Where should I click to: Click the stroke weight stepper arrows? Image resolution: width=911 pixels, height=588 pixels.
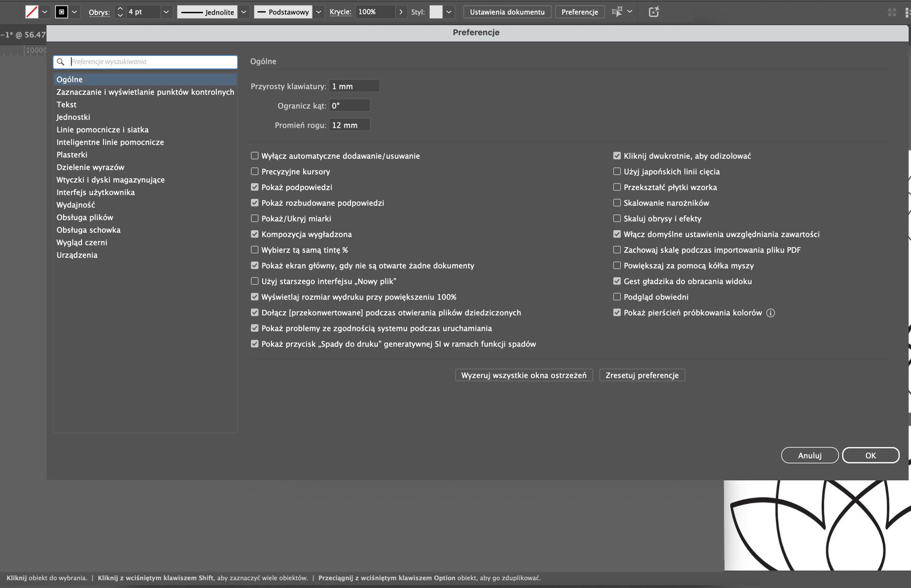pyautogui.click(x=120, y=12)
